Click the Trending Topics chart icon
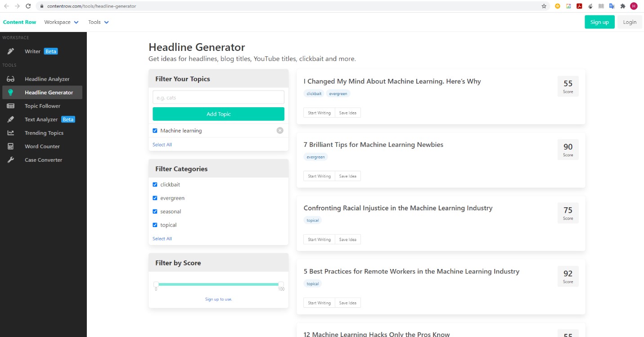This screenshot has height=337, width=644. pos(10,133)
